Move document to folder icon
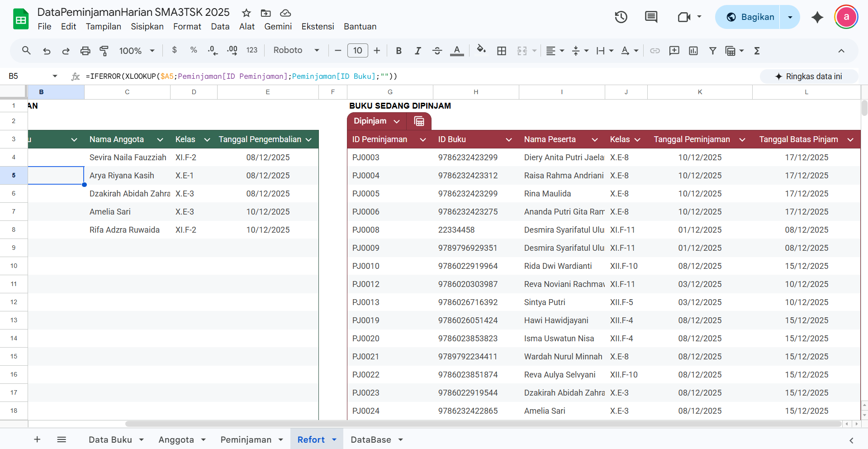Image resolution: width=868 pixels, height=449 pixels. [266, 13]
